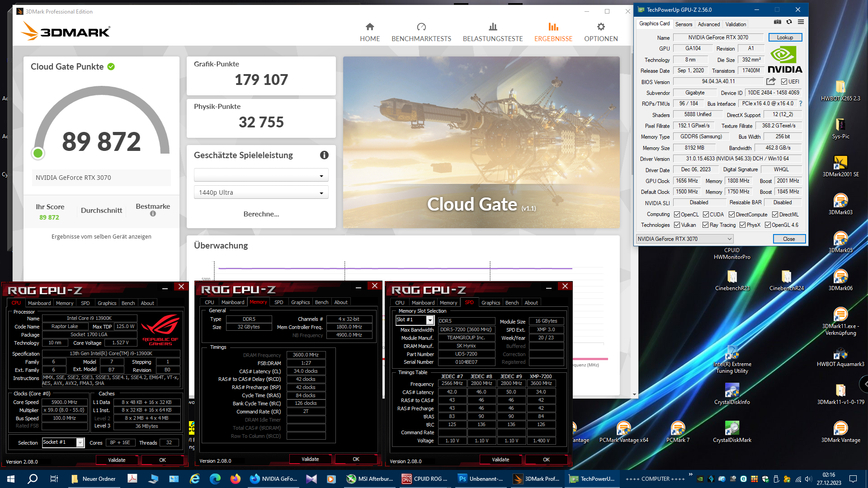Screen dimensions: 868x488
Task: Click the info icon under Bestmarke
Action: (x=153, y=214)
